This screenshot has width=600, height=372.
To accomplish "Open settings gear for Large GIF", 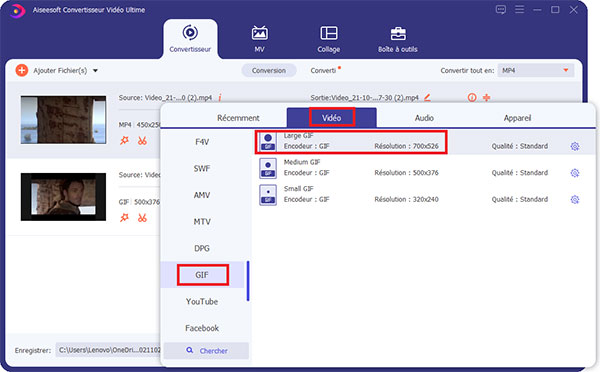I will (575, 146).
